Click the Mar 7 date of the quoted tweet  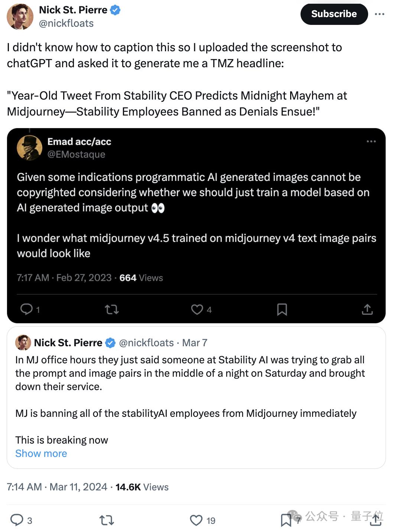(195, 343)
